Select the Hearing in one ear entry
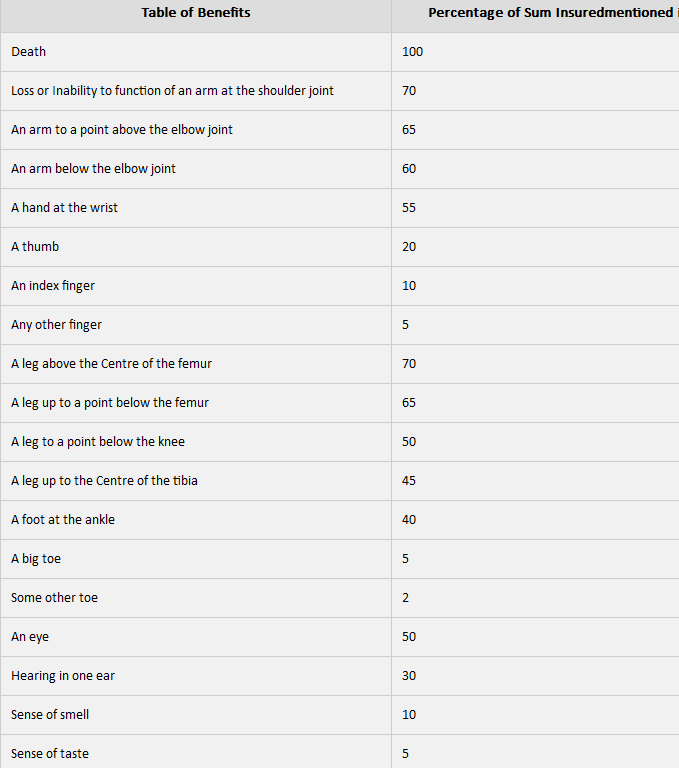The image size is (679, 768). tap(63, 676)
